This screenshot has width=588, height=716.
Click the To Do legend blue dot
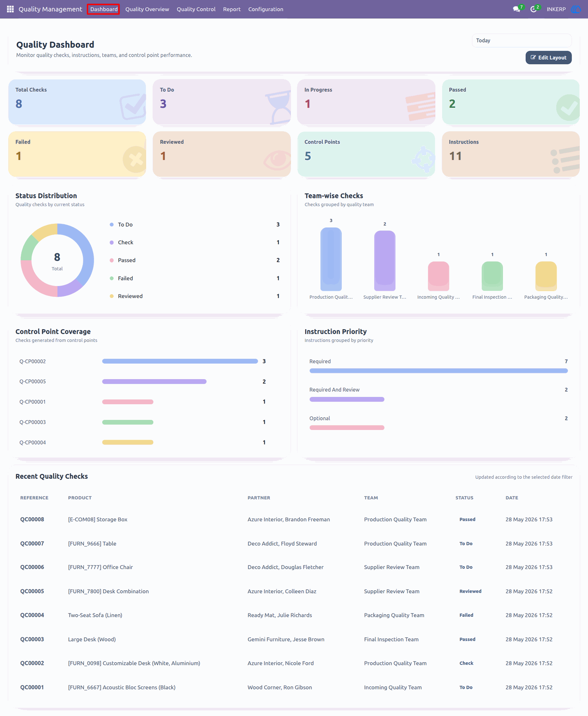click(112, 224)
